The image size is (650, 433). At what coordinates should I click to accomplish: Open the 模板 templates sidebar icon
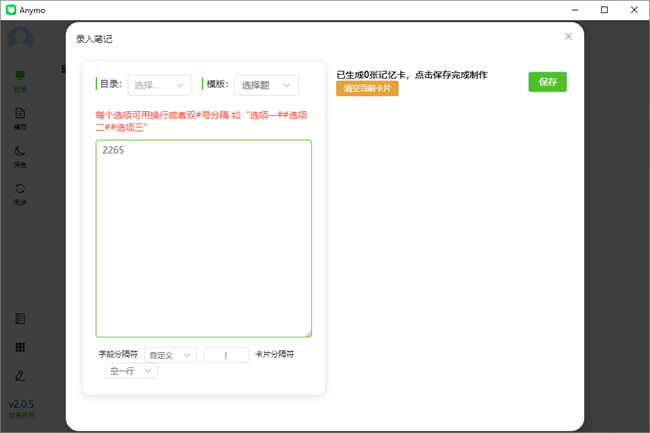click(20, 118)
